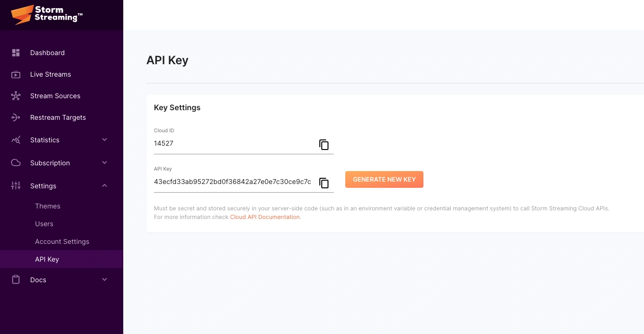Select the Live Streams play icon

(x=16, y=74)
